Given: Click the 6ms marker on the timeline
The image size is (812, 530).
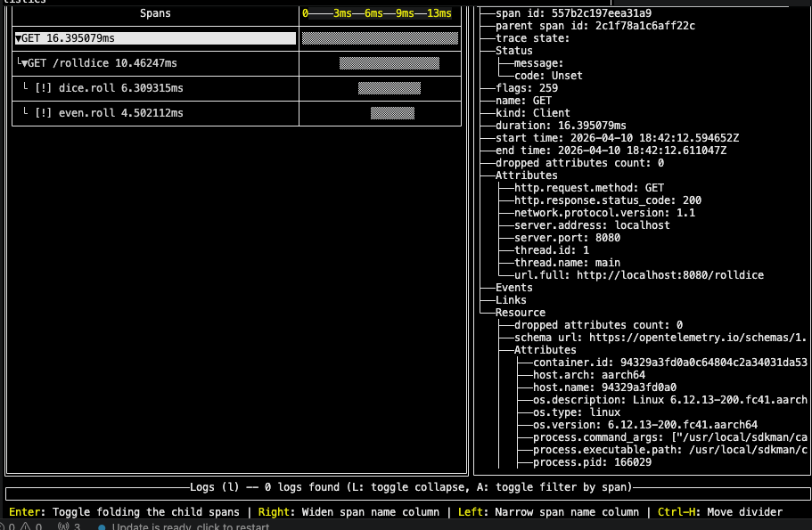Looking at the screenshot, I should tap(373, 13).
